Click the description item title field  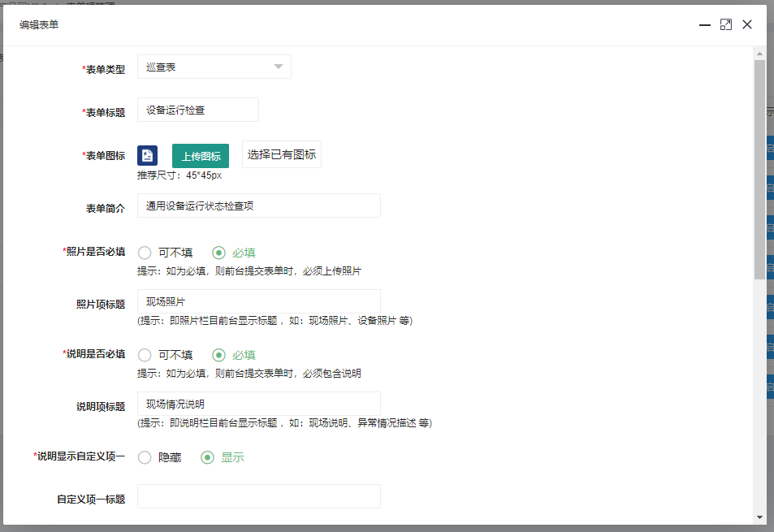(x=258, y=404)
